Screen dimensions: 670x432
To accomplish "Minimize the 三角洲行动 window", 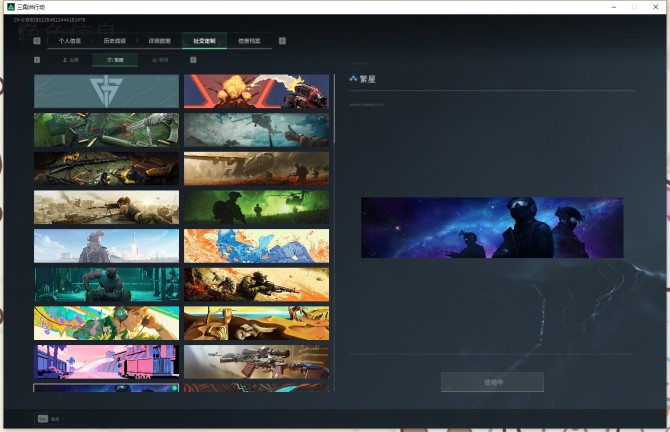I will [x=614, y=7].
